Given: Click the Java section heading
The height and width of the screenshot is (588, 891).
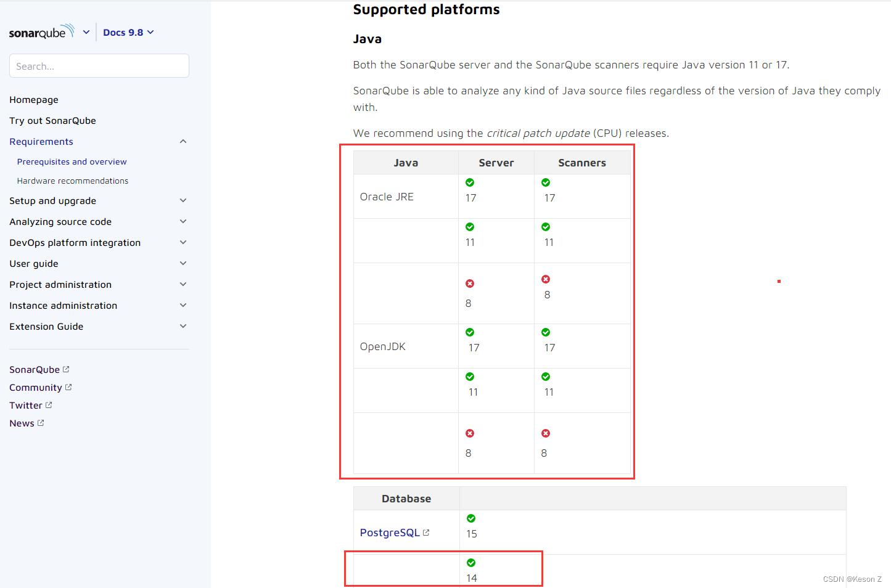Looking at the screenshot, I should coord(367,39).
